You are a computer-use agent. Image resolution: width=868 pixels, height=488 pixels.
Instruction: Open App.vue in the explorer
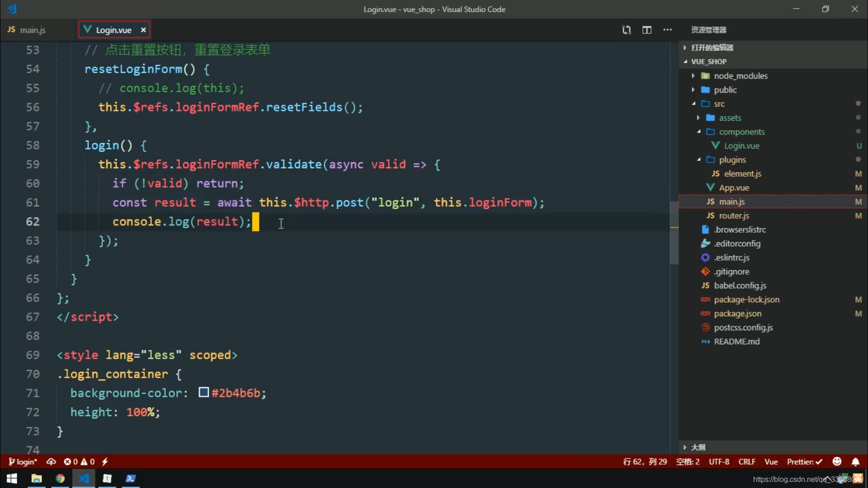(773, 188)
